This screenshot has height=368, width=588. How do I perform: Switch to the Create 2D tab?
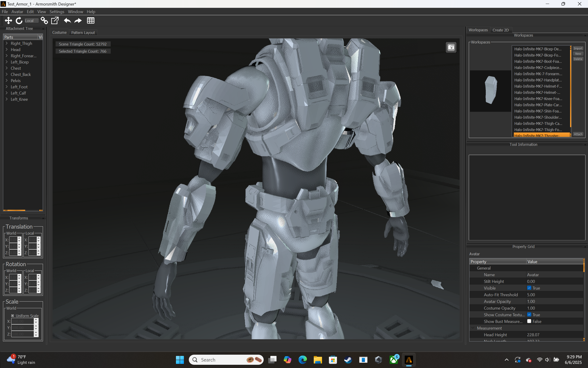[x=500, y=30]
